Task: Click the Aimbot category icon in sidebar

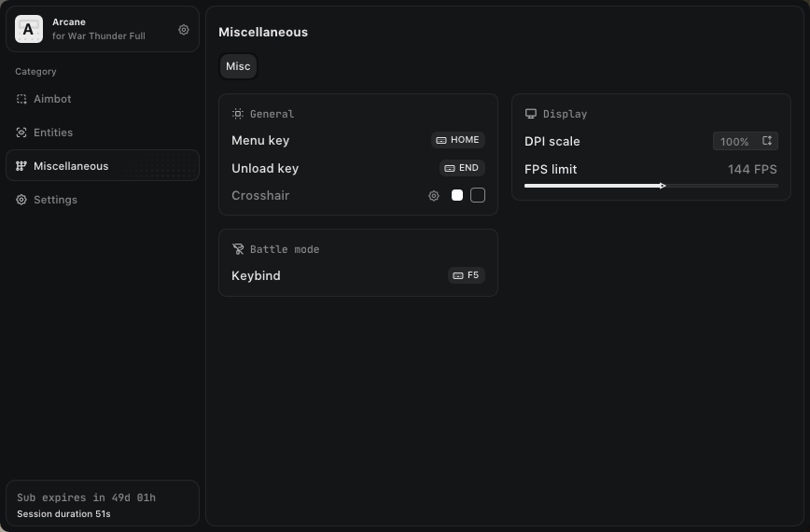Action: (21, 99)
